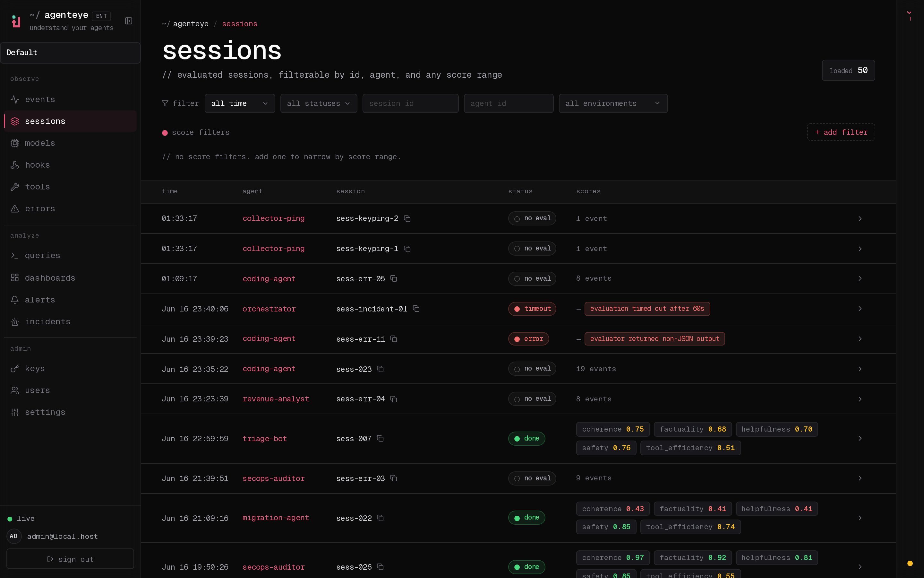Open settings under admin
Image resolution: width=924 pixels, height=578 pixels.
coord(70,412)
